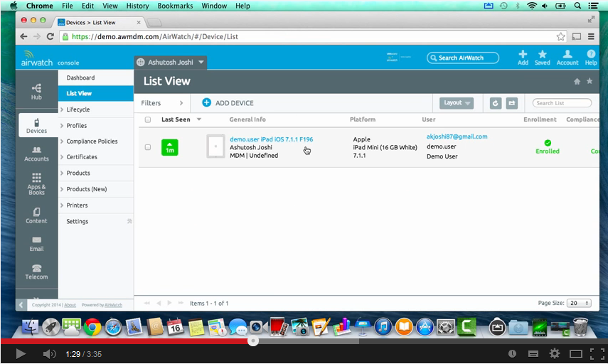Click the home icon in List View bar
Screen dimensions: 608x364
click(577, 81)
